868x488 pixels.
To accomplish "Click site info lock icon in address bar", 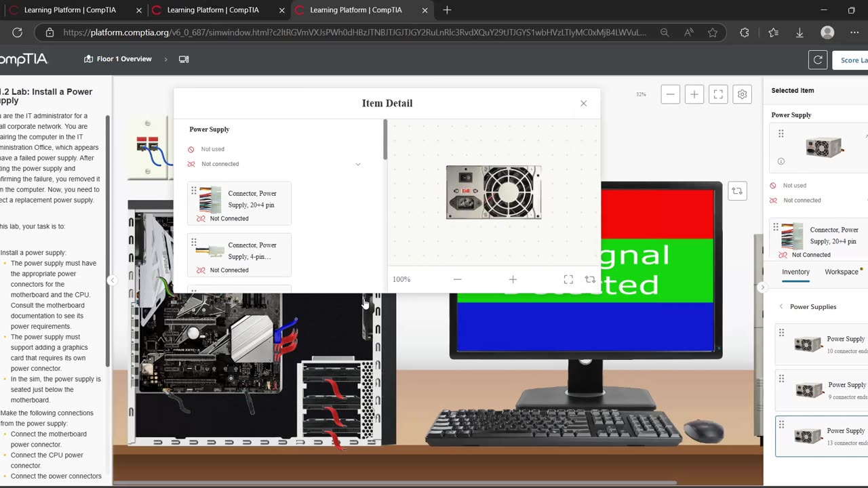I will point(50,33).
